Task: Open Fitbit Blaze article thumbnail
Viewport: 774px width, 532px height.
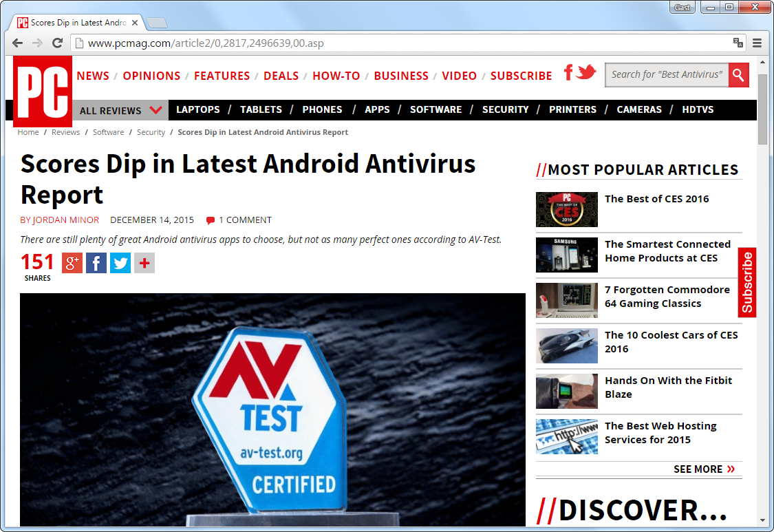Action: point(567,392)
